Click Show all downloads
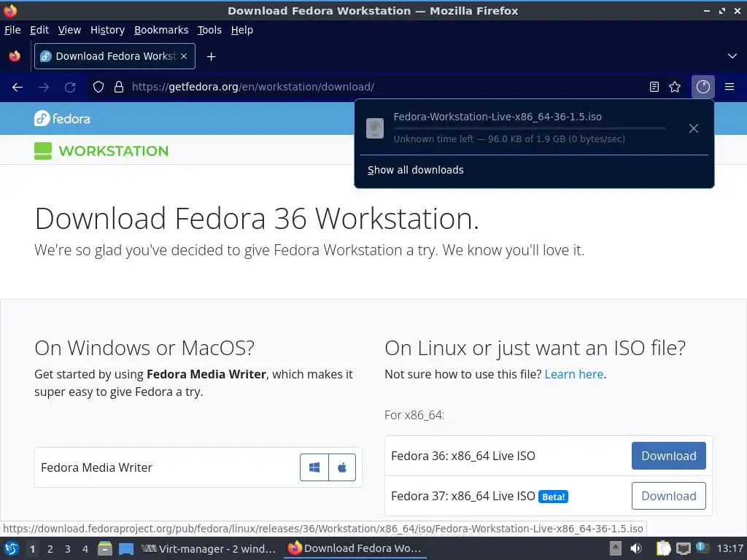747x560 pixels. (x=415, y=170)
